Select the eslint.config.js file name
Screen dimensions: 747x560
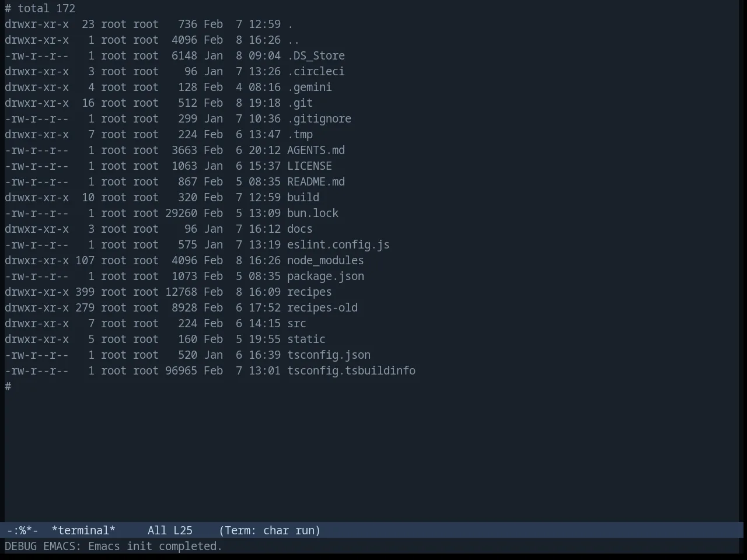(338, 245)
